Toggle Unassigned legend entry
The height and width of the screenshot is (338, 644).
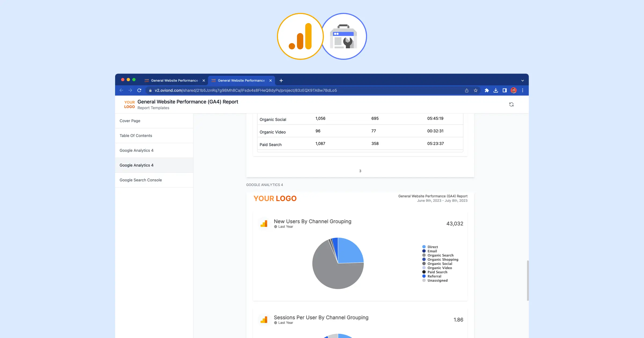pyautogui.click(x=435, y=280)
